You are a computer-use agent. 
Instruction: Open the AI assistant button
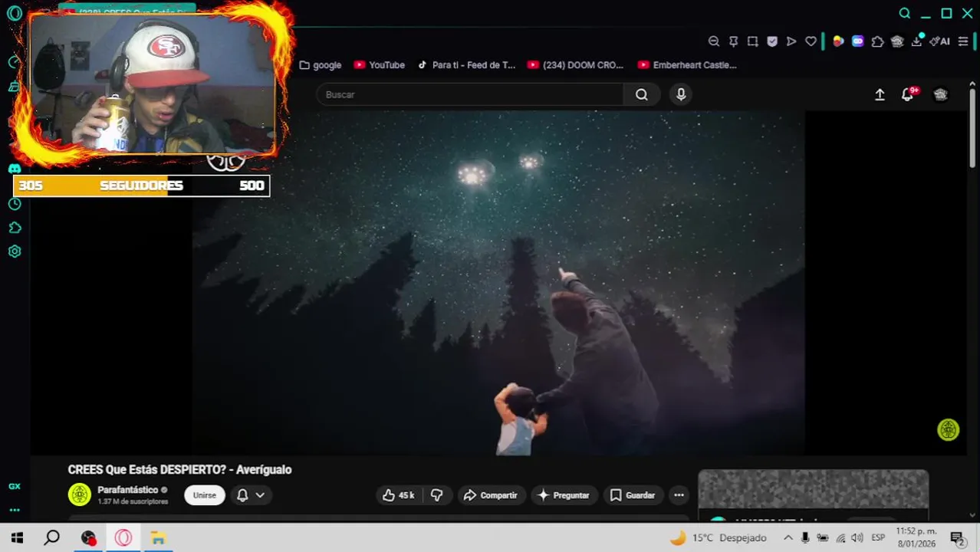tap(940, 41)
